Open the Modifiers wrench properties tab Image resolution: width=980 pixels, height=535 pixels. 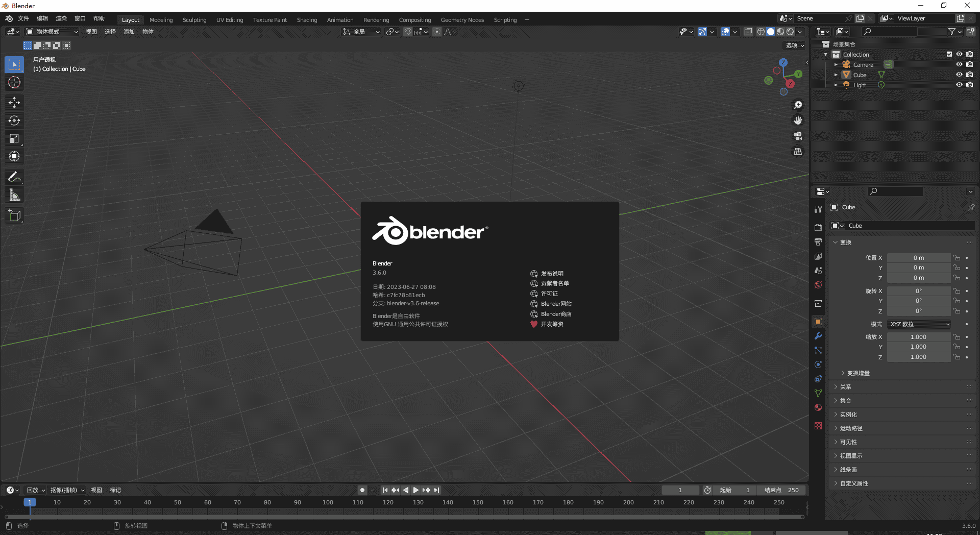coord(818,336)
